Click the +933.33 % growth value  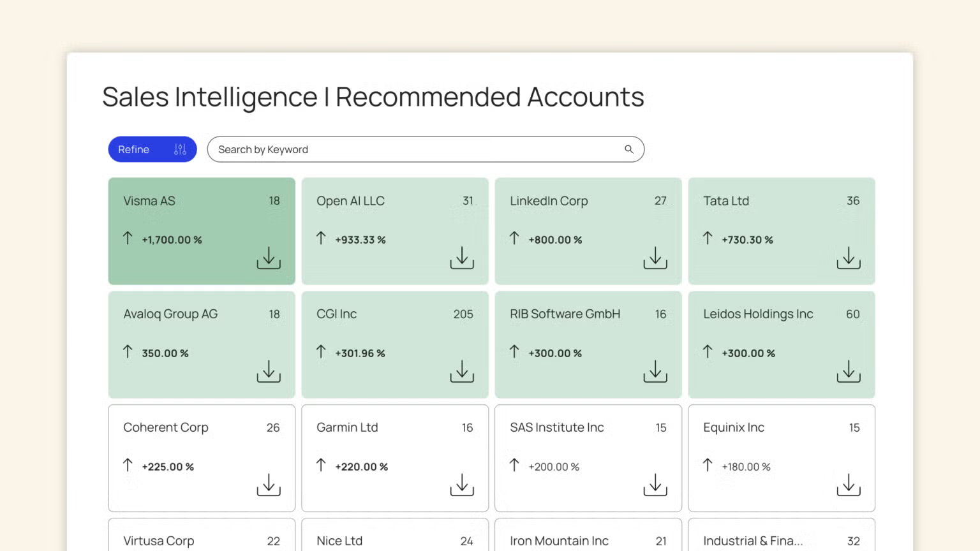pos(360,240)
